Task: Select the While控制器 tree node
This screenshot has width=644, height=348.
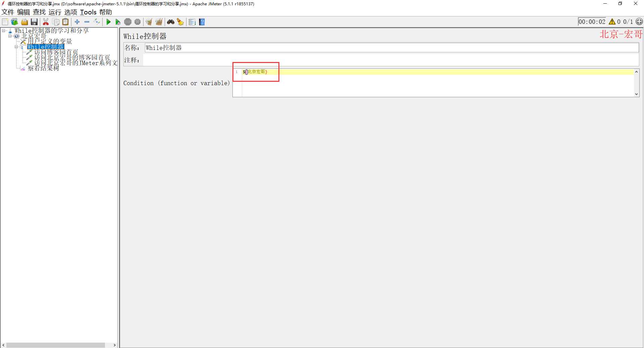Action: tap(46, 47)
